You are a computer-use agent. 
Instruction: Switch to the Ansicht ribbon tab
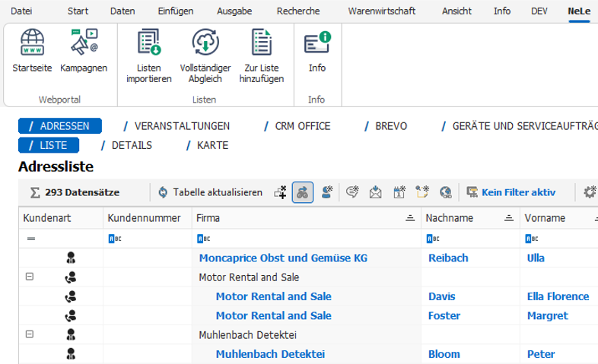457,11
